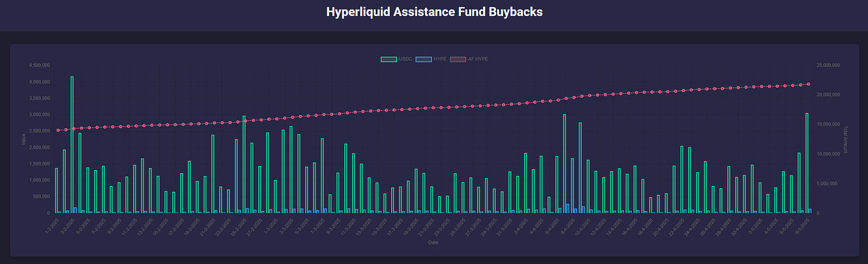Click the 4,500,000 left axis label
The image size is (868, 264).
[x=40, y=65]
